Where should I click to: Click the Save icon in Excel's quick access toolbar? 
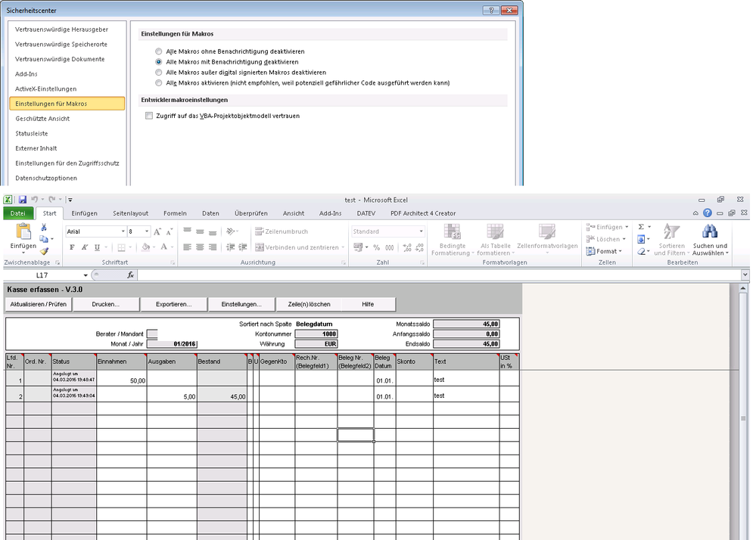click(22, 200)
